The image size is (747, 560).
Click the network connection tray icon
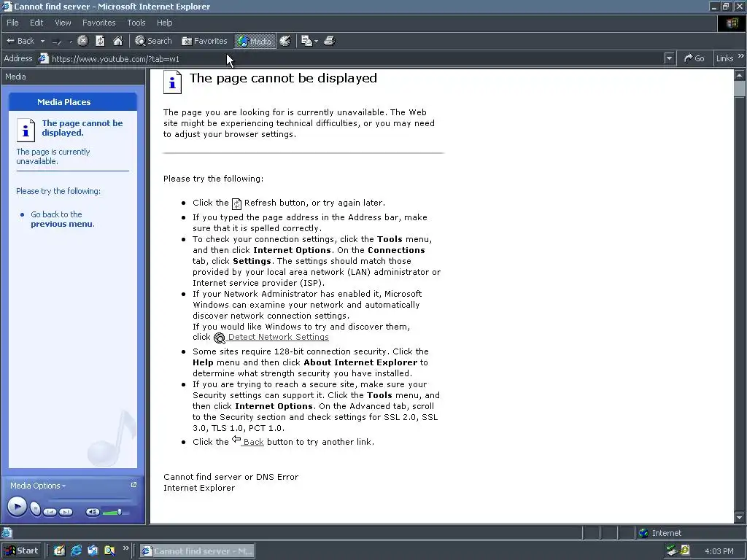[672, 551]
